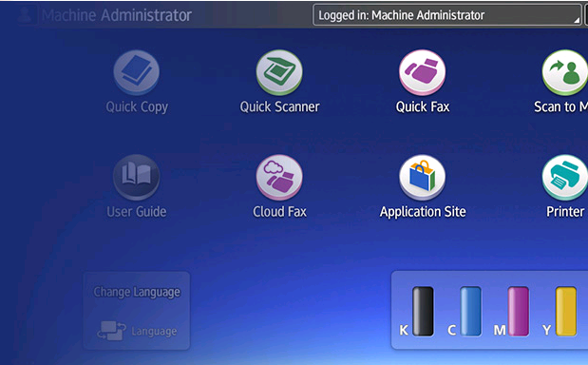Screen dimensions: 588x365
Task: Tap the Scan to Me icon
Action: click(x=565, y=72)
